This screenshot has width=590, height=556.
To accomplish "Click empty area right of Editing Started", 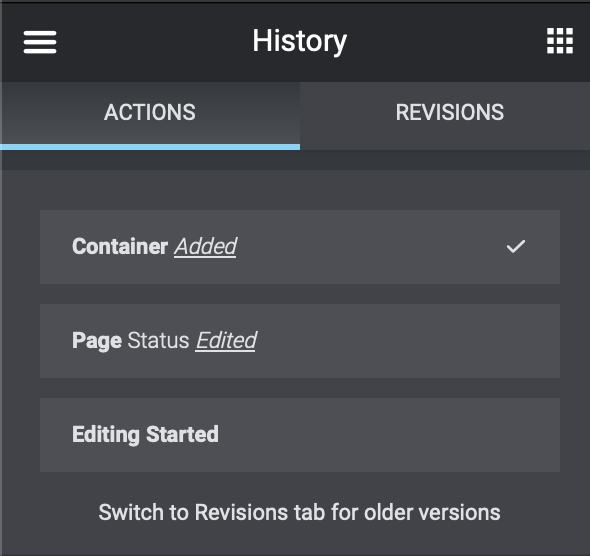I will coord(388,435).
